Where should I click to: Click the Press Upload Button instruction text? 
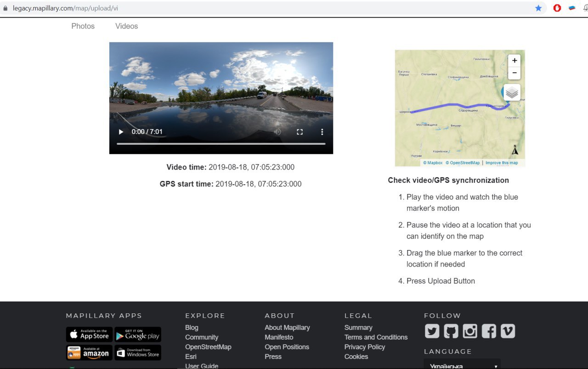point(441,281)
